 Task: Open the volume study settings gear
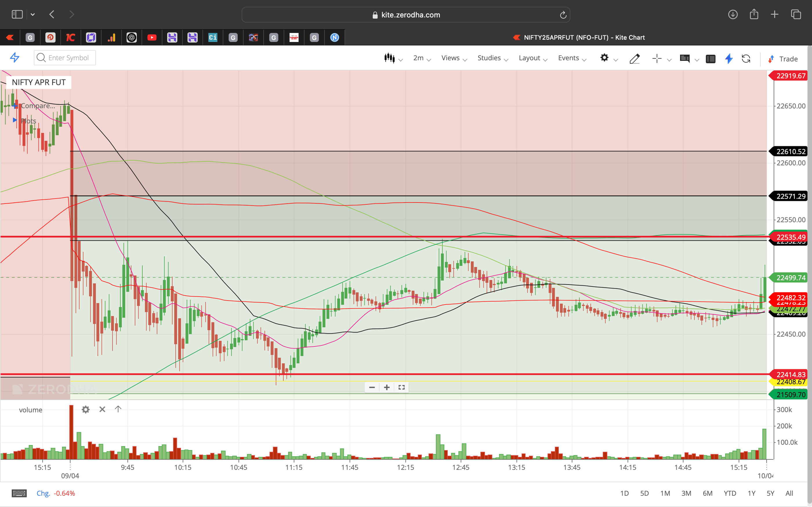tap(86, 409)
